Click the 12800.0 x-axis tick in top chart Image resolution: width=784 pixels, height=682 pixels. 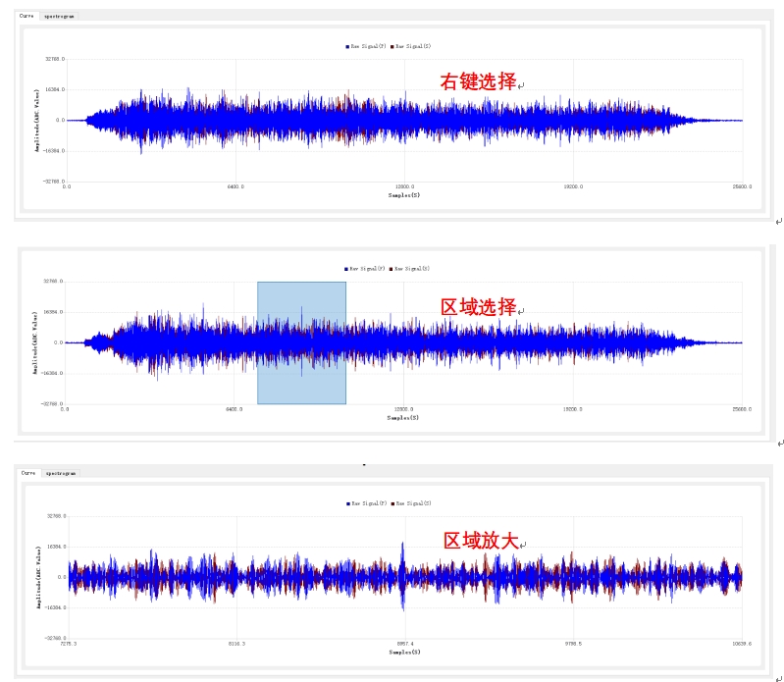point(403,185)
